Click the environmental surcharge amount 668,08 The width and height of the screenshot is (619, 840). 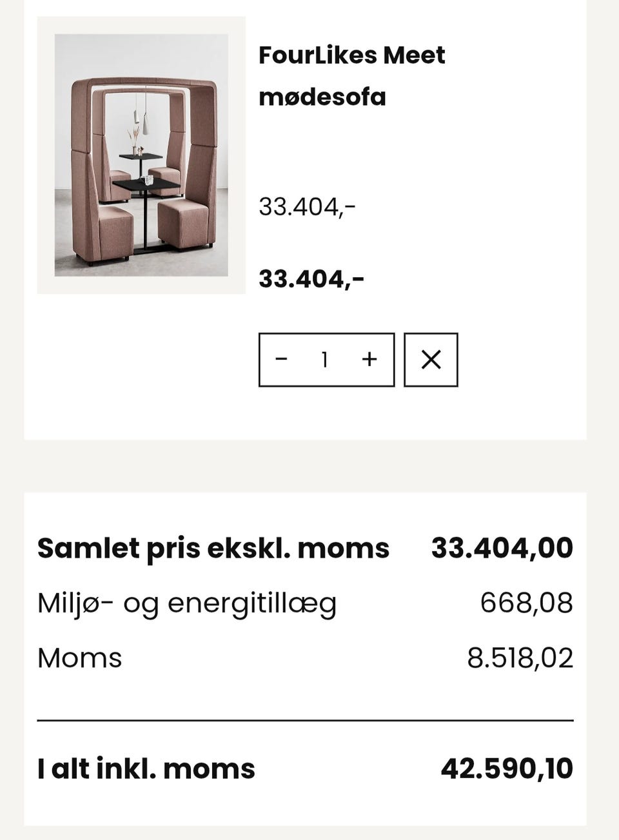(x=526, y=603)
